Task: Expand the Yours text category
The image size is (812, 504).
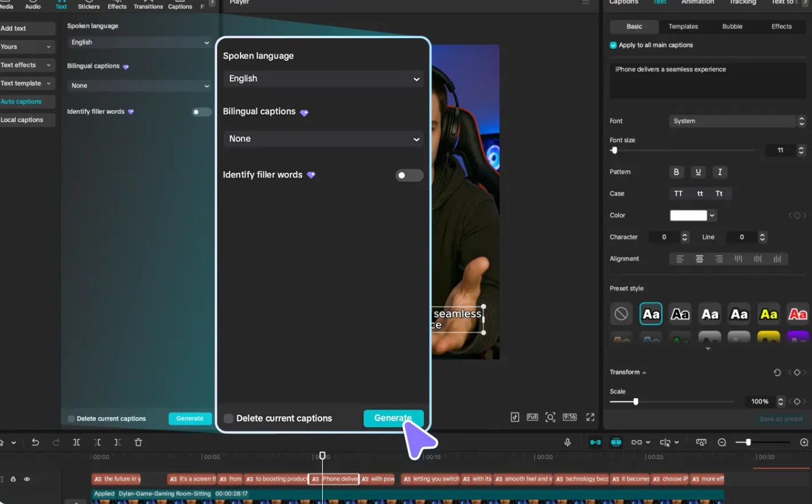Action: [x=26, y=47]
